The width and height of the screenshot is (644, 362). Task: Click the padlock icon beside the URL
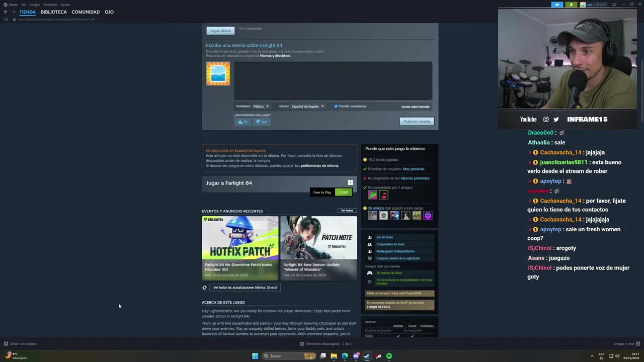point(14,19)
